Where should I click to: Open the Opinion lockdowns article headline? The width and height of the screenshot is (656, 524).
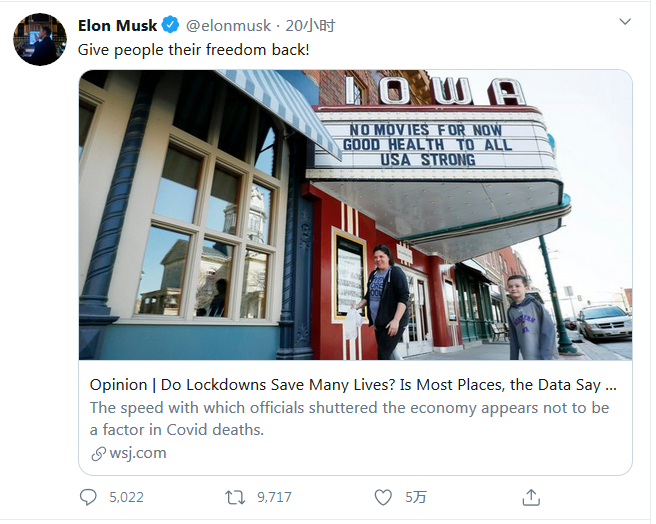point(352,384)
